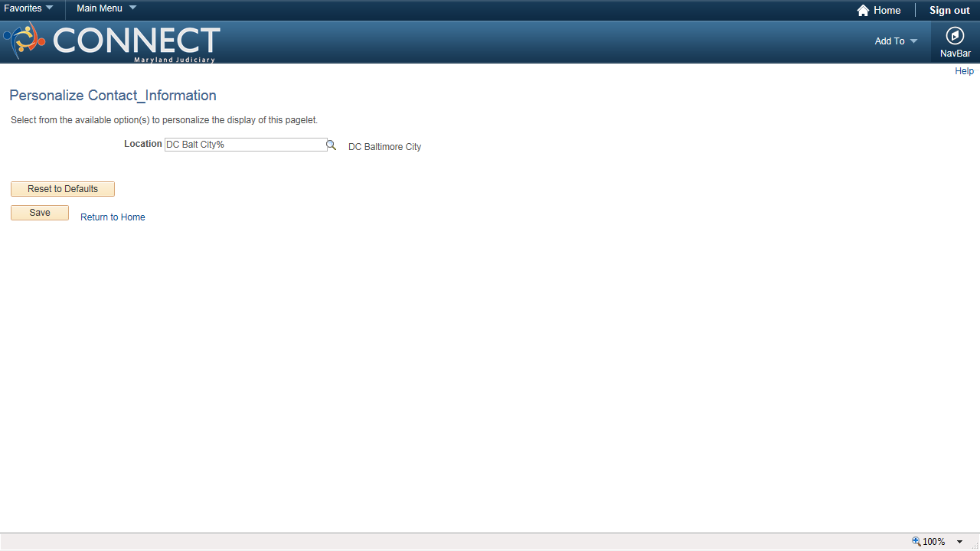The width and height of the screenshot is (980, 551).
Task: Click the house icon beside Home
Action: [x=863, y=11]
